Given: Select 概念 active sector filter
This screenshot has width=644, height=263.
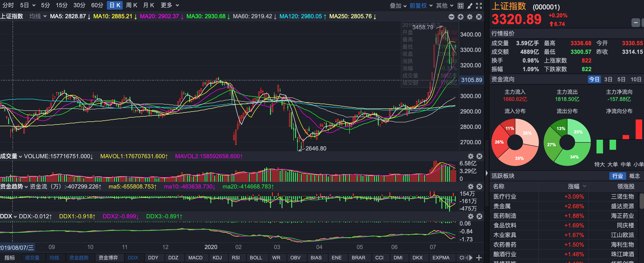Looking at the screenshot, I should click(634, 176).
